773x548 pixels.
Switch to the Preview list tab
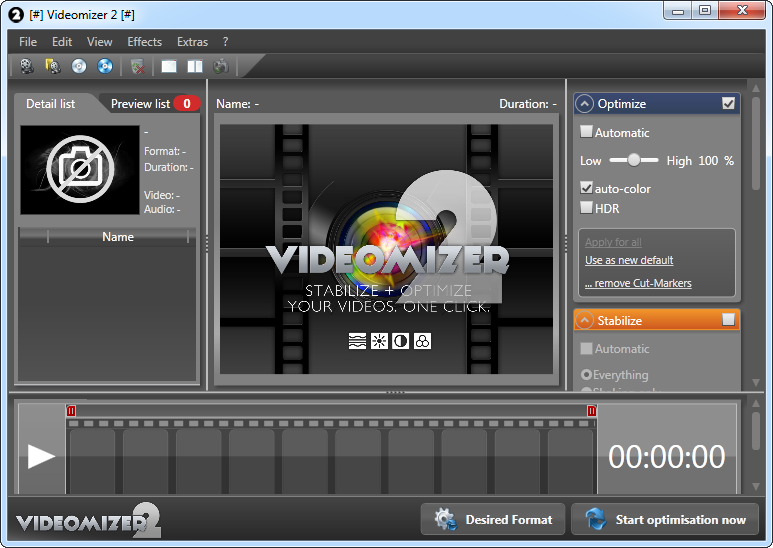tap(148, 103)
